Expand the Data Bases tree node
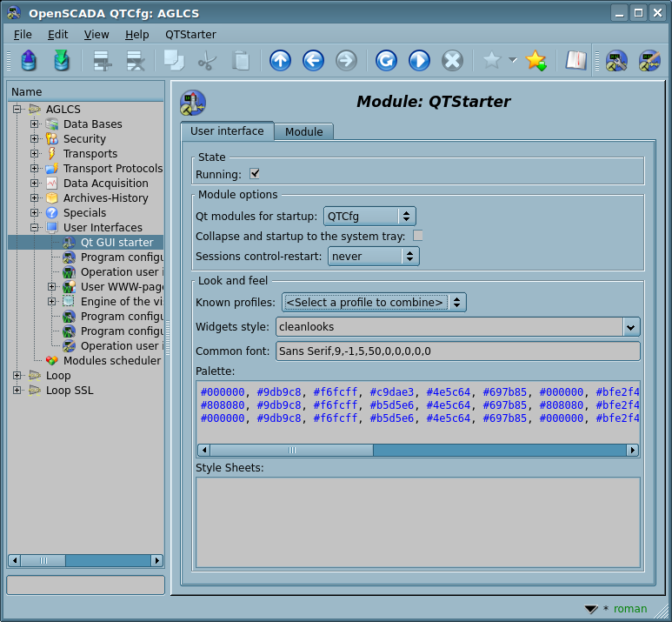The height and width of the screenshot is (622, 672). click(35, 124)
